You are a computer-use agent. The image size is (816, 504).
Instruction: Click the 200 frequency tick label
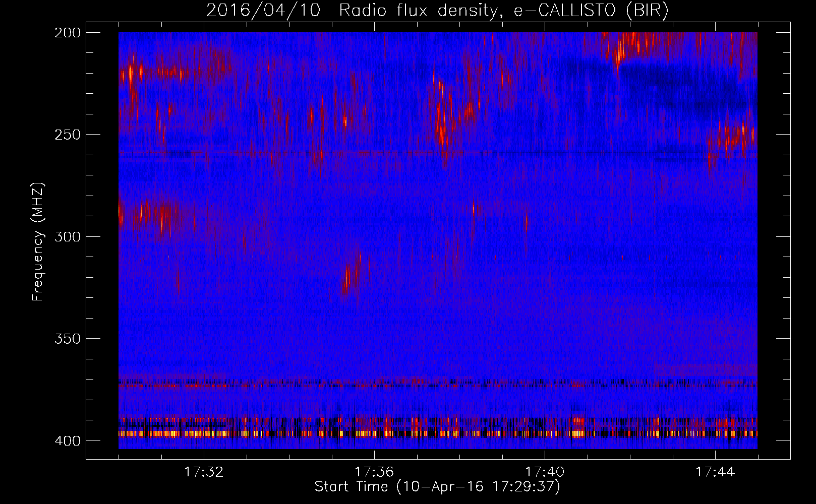point(67,33)
